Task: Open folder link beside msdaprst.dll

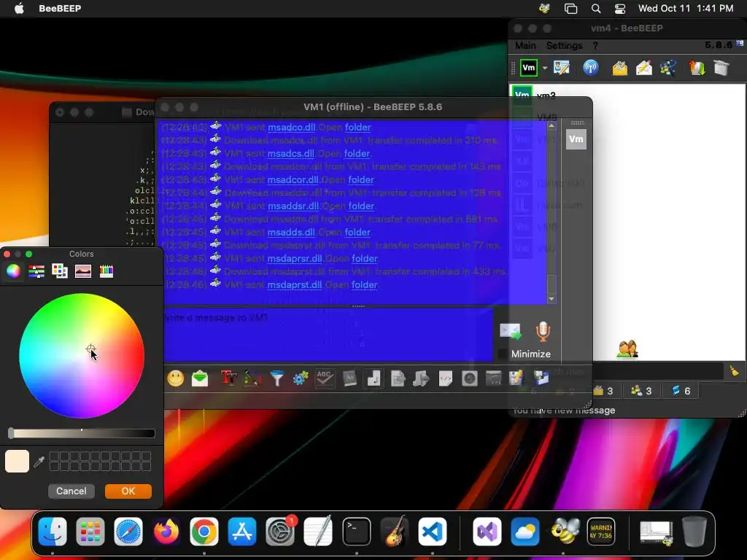Action: (x=365, y=284)
